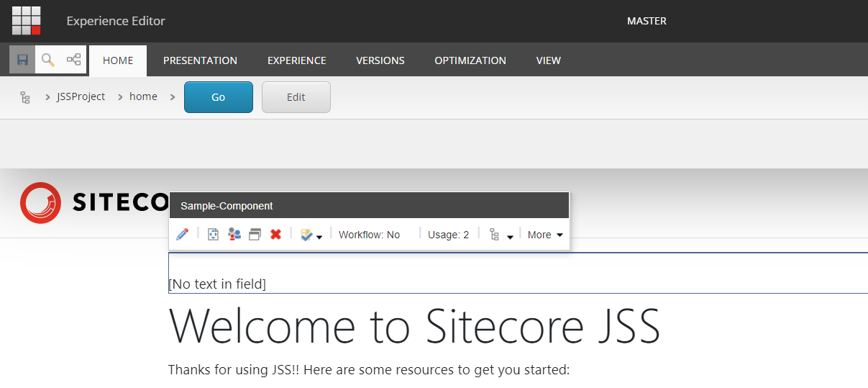Click the Sample-Component title bar
The image size is (868, 388).
point(370,206)
